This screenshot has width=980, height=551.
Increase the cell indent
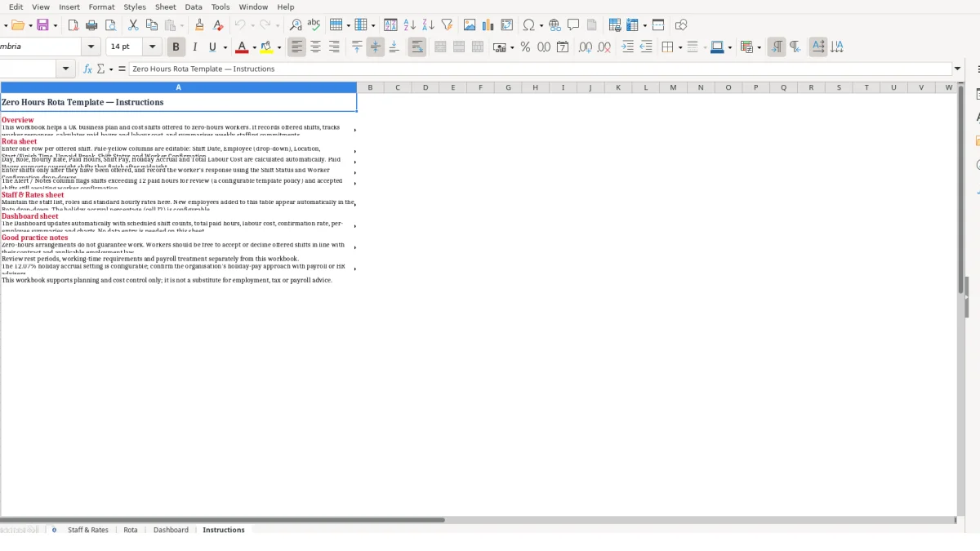pos(627,47)
